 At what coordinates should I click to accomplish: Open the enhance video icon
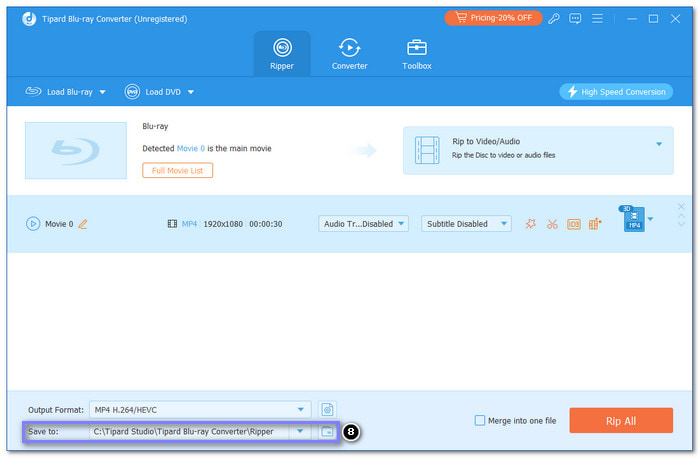595,224
